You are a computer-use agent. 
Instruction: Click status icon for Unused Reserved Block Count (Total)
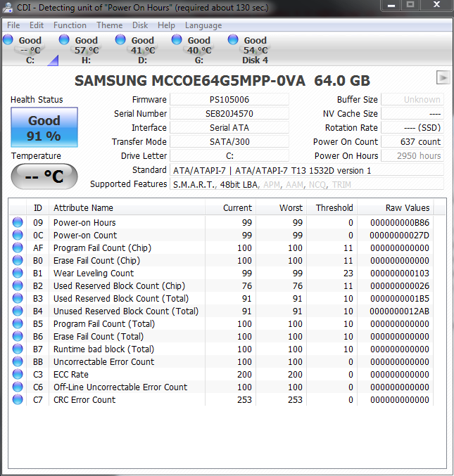(x=18, y=311)
